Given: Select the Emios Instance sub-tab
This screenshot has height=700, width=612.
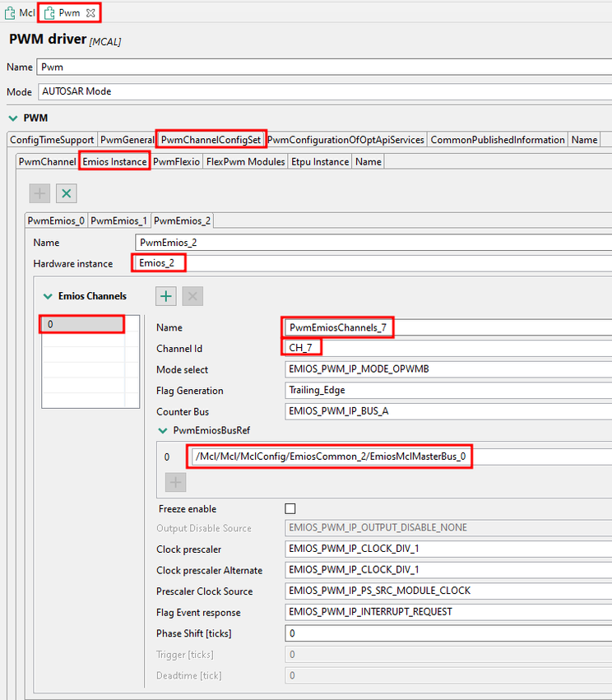Looking at the screenshot, I should click(x=114, y=161).
